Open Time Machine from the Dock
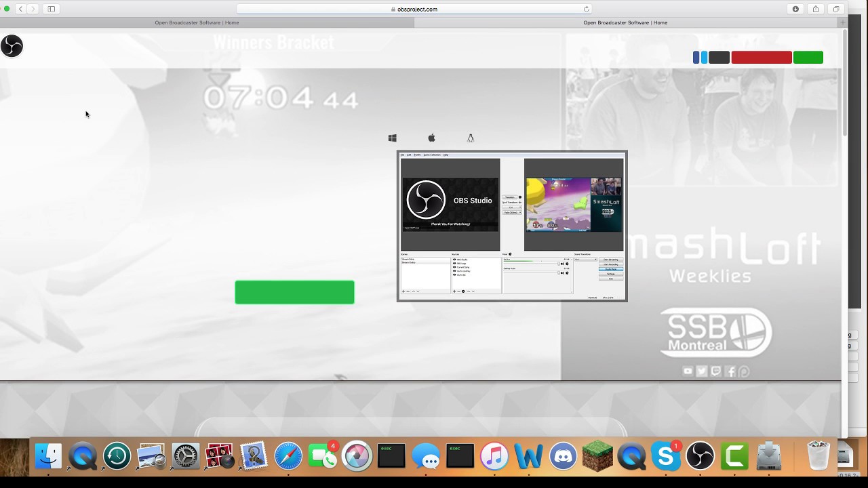The image size is (868, 488). 117,456
